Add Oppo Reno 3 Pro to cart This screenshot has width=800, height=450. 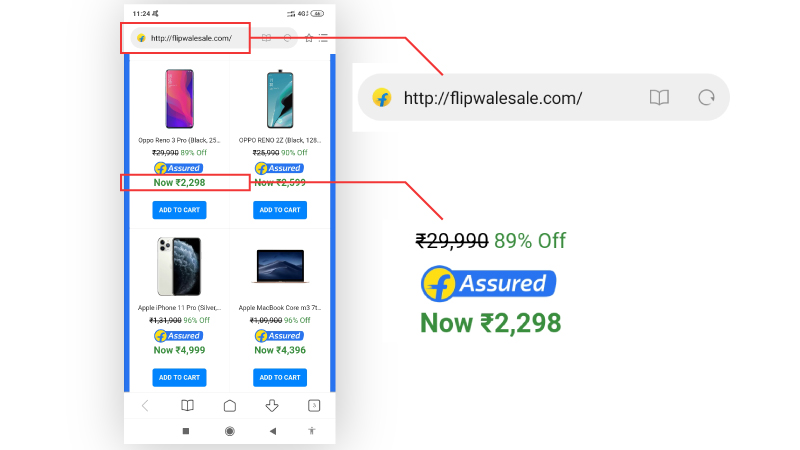pyautogui.click(x=179, y=210)
